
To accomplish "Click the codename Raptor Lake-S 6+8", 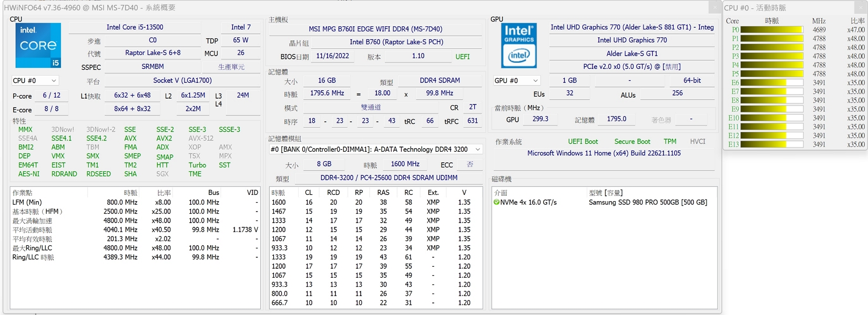I will coord(152,52).
